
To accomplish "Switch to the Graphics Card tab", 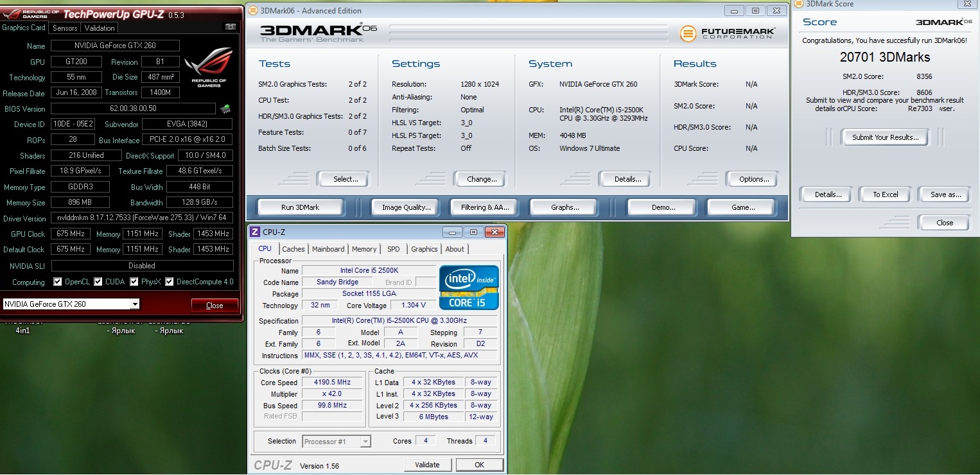I will click(x=24, y=28).
